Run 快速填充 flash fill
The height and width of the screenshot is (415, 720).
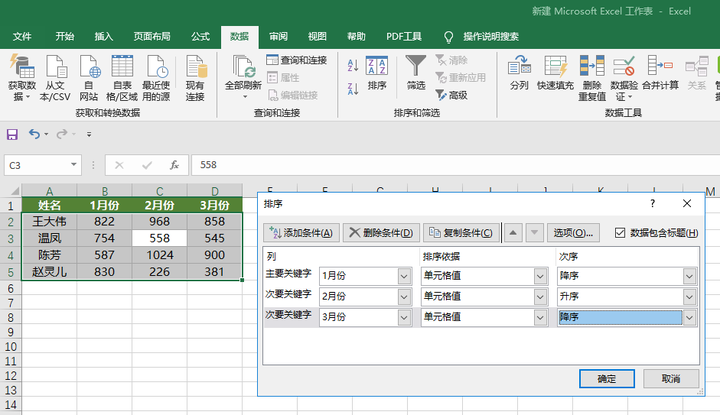(555, 73)
